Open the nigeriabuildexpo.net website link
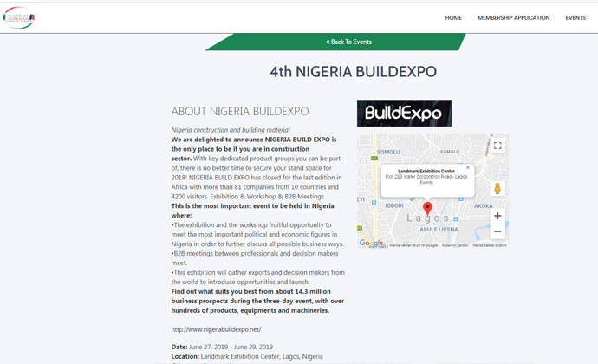The height and width of the screenshot is (364, 598). [x=216, y=329]
